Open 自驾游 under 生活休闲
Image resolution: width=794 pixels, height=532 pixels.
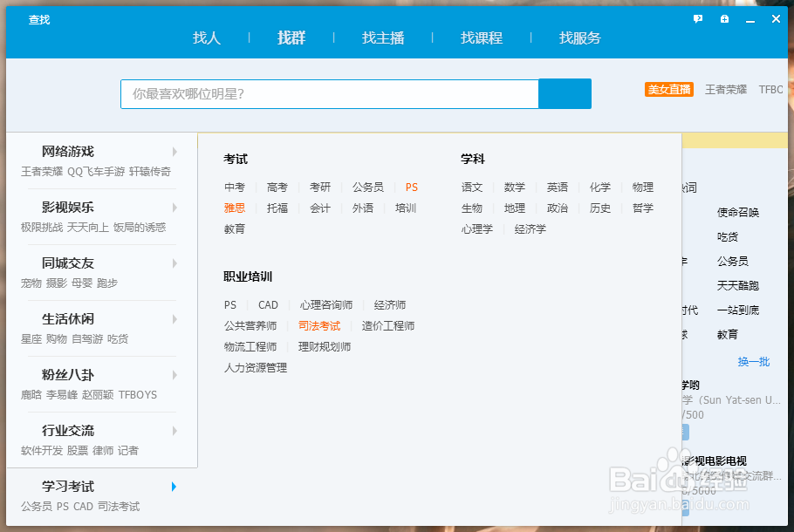[87, 338]
